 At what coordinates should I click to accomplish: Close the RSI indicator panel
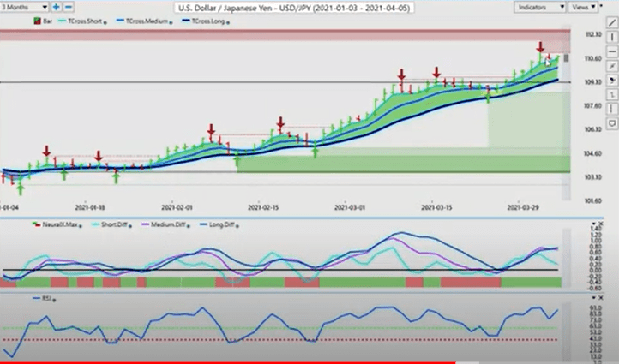click(601, 298)
